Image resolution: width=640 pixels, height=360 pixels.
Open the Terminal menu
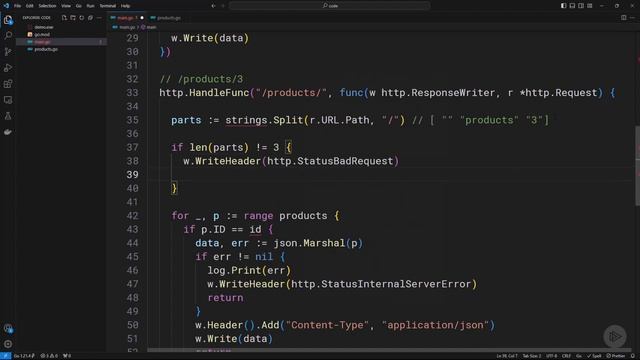(108, 6)
